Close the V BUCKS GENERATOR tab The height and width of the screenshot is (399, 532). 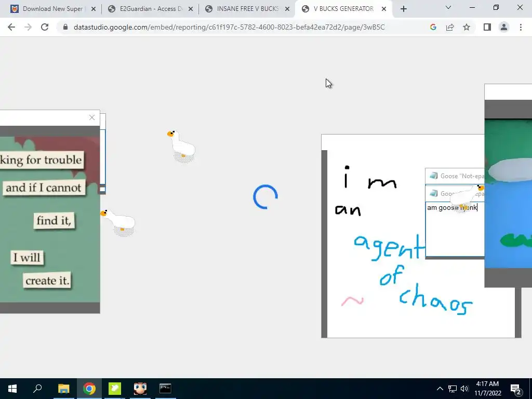[x=384, y=9]
